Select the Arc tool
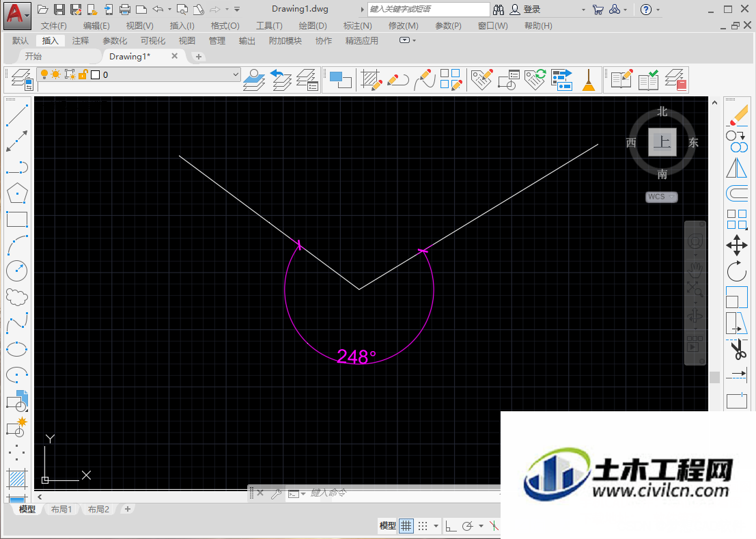Screen dimensions: 756x539 click(x=17, y=245)
